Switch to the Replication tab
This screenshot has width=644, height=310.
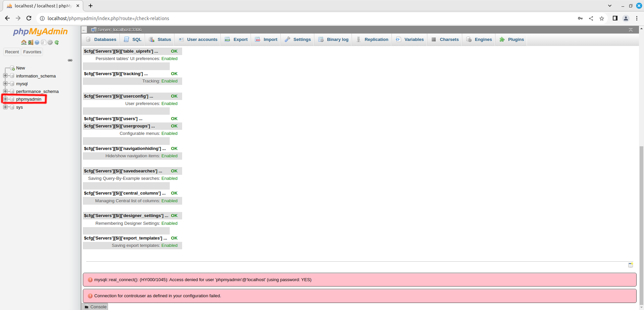click(x=372, y=40)
